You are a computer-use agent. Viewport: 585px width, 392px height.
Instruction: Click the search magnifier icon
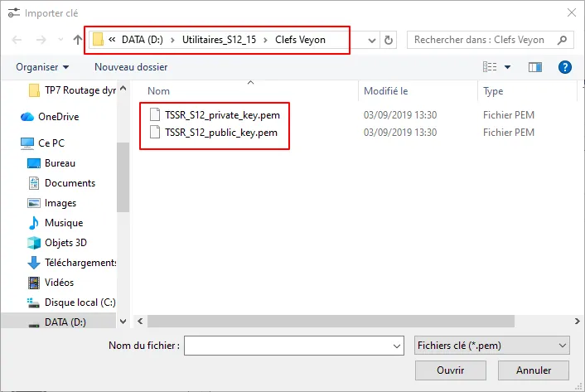pyautogui.click(x=562, y=40)
